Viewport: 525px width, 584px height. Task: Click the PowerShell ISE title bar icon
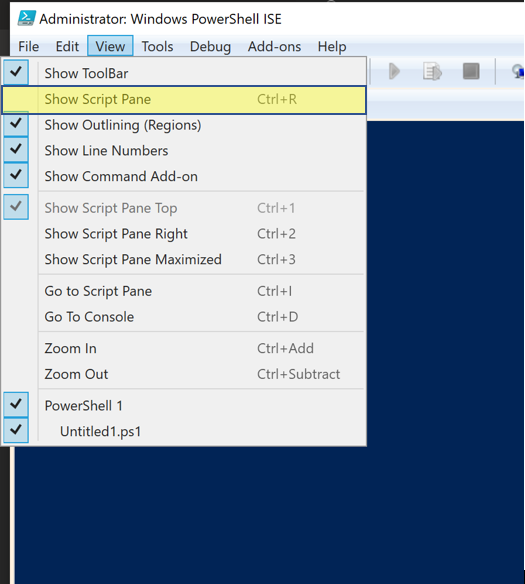pyautogui.click(x=27, y=18)
